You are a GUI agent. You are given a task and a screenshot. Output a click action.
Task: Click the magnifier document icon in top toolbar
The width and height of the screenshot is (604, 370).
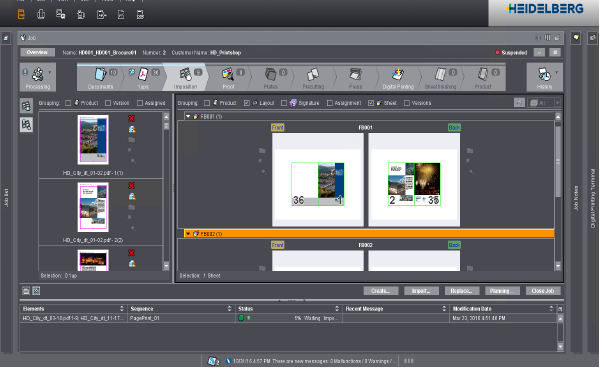(60, 14)
